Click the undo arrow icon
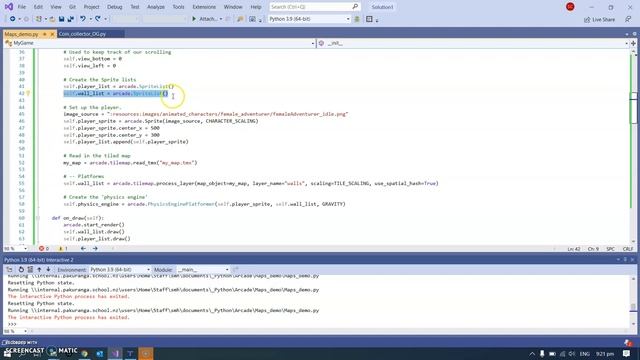The image size is (640, 360). coord(83,19)
